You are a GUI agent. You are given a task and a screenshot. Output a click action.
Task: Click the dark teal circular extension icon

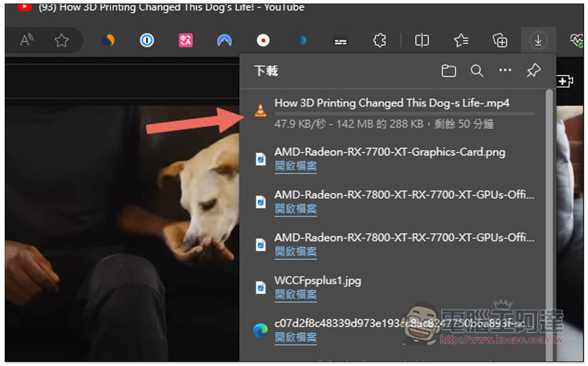(302, 40)
